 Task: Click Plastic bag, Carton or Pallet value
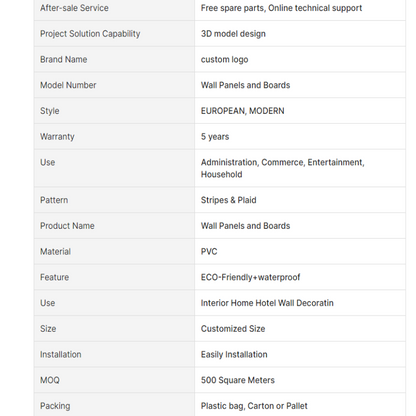pyautogui.click(x=254, y=406)
